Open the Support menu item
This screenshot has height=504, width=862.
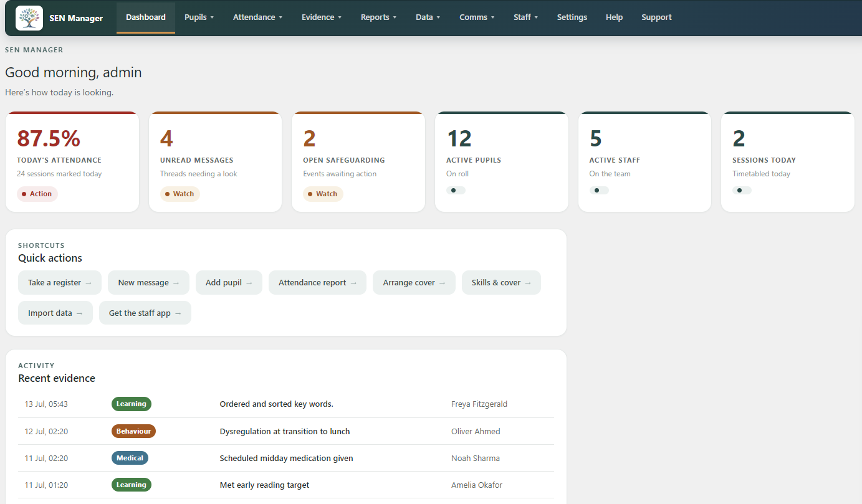coord(656,17)
